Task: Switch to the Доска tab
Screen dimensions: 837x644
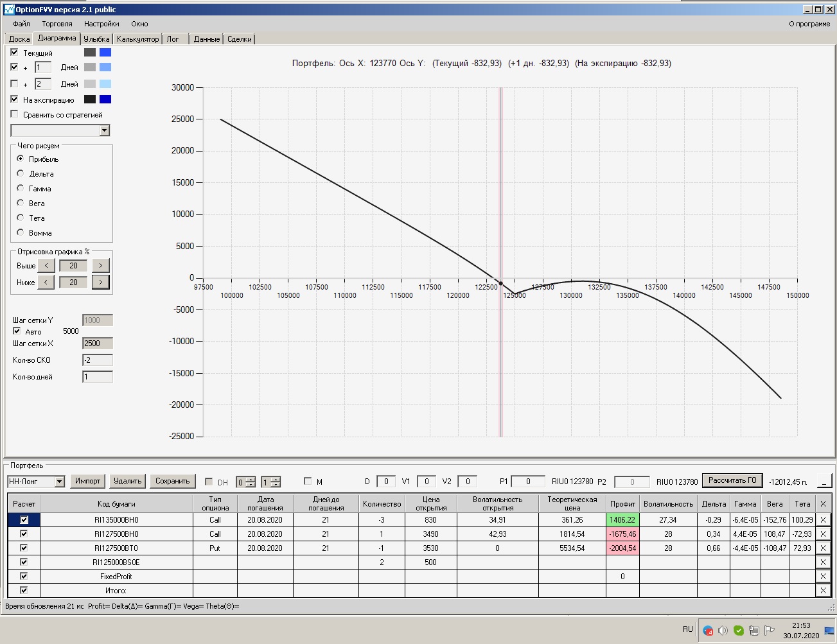Action: coord(19,39)
